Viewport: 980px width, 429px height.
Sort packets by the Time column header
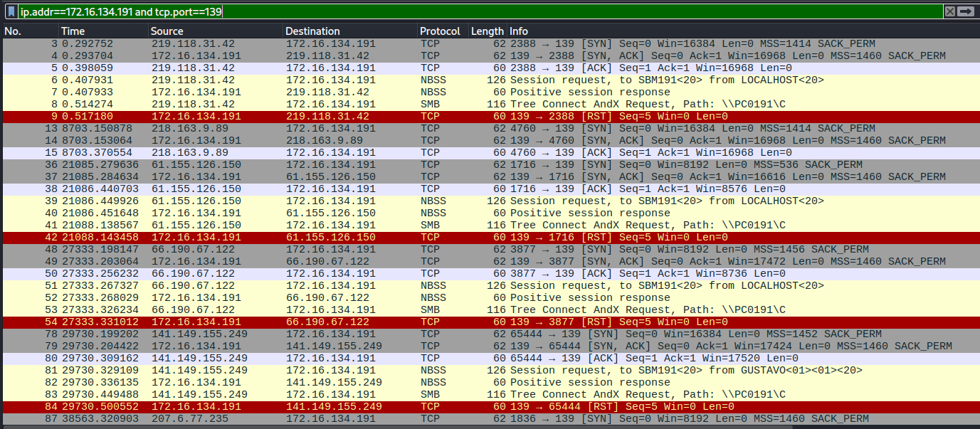(104, 31)
